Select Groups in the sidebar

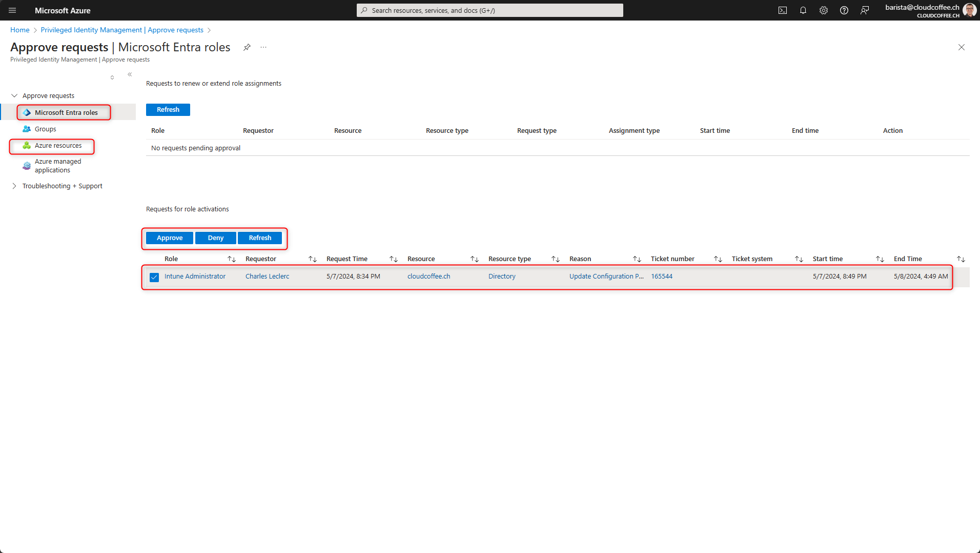point(45,129)
